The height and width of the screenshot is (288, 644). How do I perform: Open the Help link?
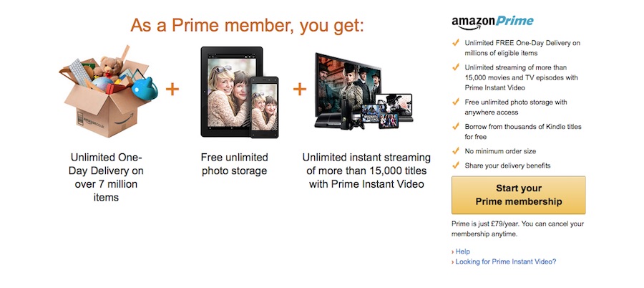point(462,251)
